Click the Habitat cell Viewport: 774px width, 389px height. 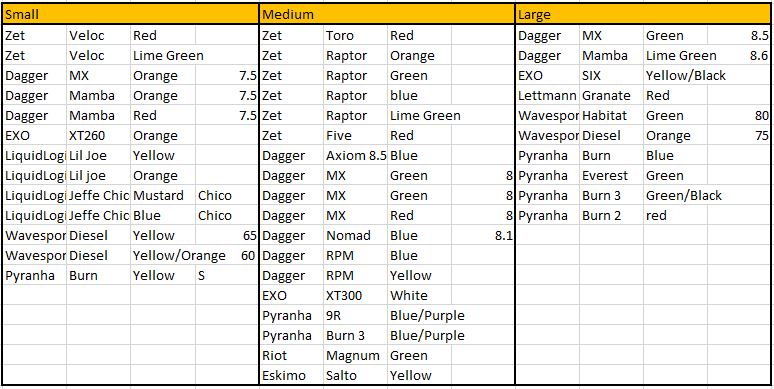[x=612, y=116]
